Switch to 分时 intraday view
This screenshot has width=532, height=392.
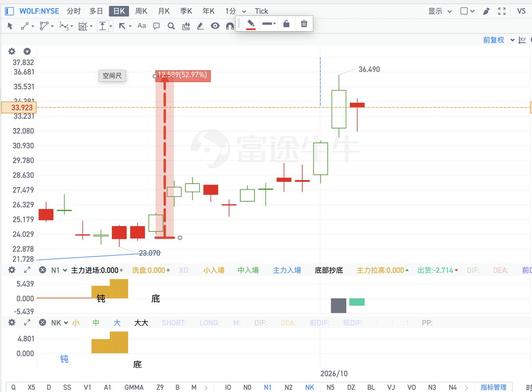[74, 11]
